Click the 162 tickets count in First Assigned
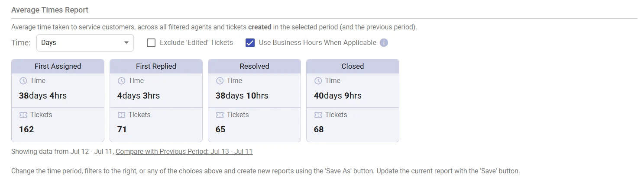 [x=26, y=129]
